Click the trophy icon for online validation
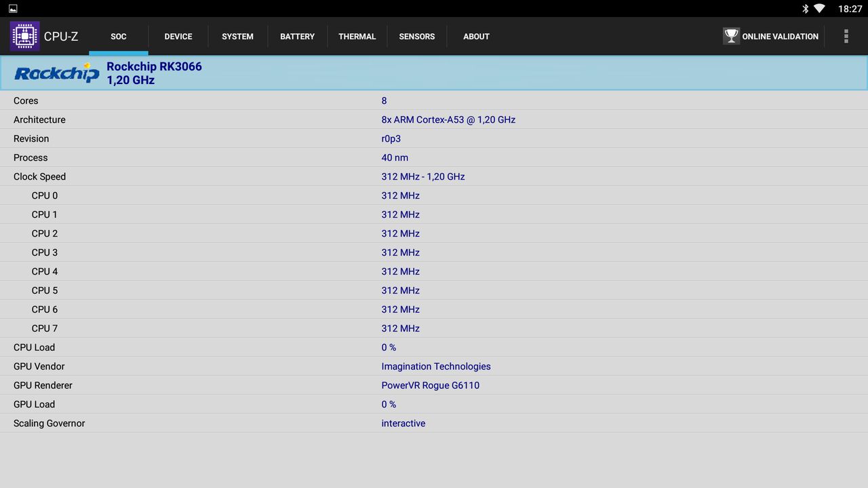 (x=731, y=36)
